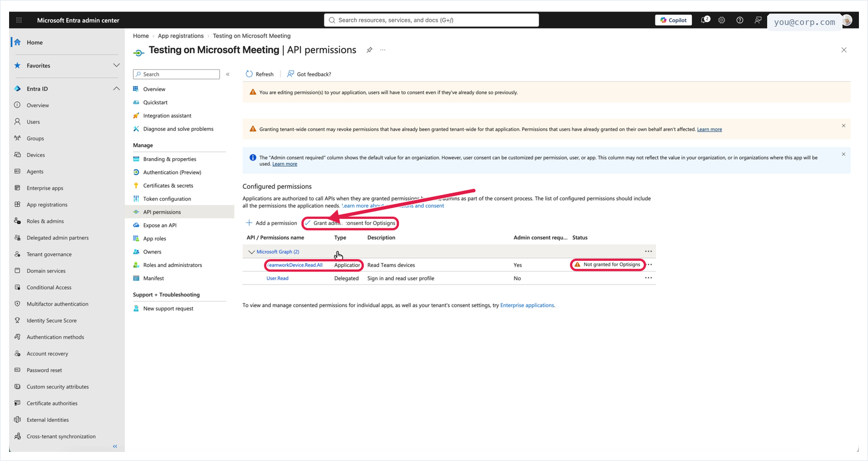The width and height of the screenshot is (868, 461).
Task: Click the App registrations breadcrumb link
Action: point(181,36)
